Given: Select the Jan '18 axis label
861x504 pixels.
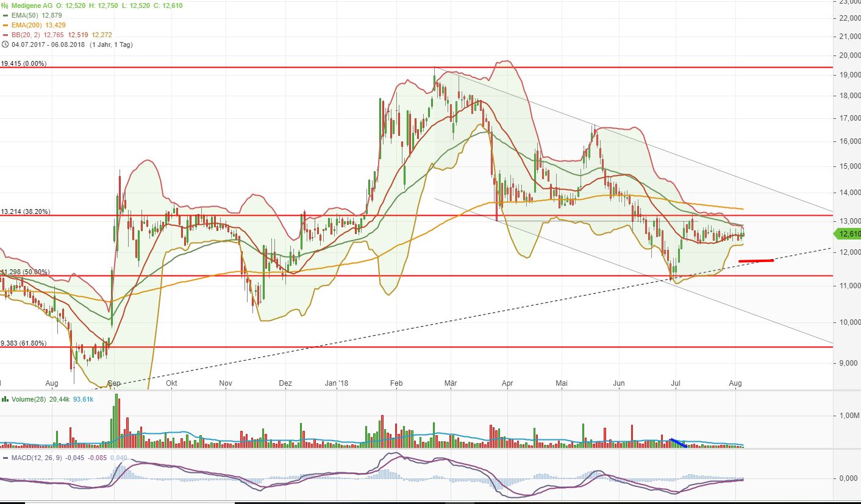Looking at the screenshot, I should click(x=335, y=383).
